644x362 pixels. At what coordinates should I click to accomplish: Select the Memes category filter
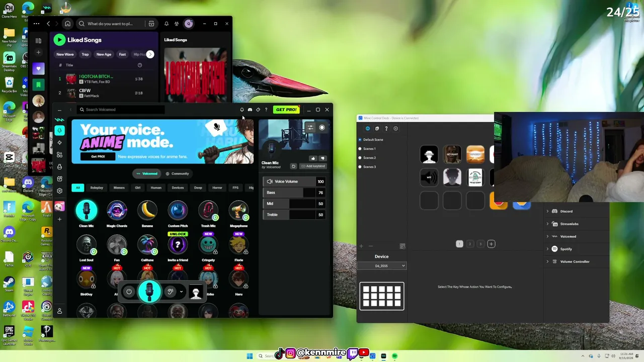(119, 188)
